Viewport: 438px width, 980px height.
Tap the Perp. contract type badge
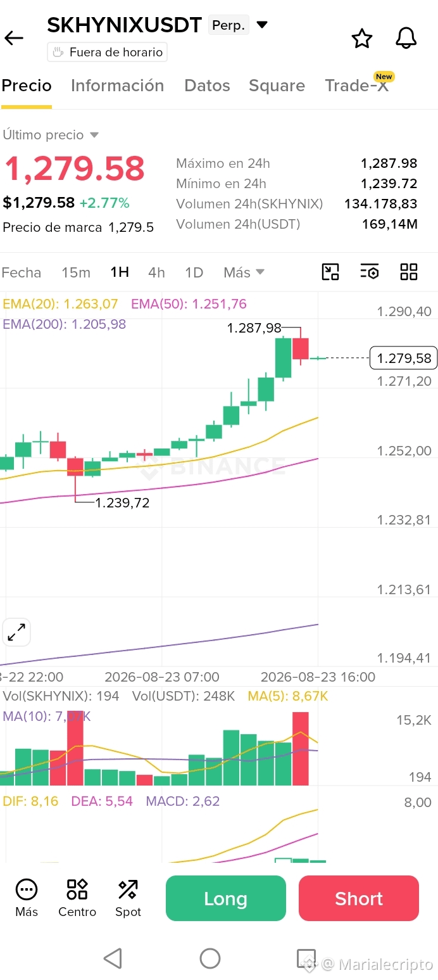pos(228,25)
